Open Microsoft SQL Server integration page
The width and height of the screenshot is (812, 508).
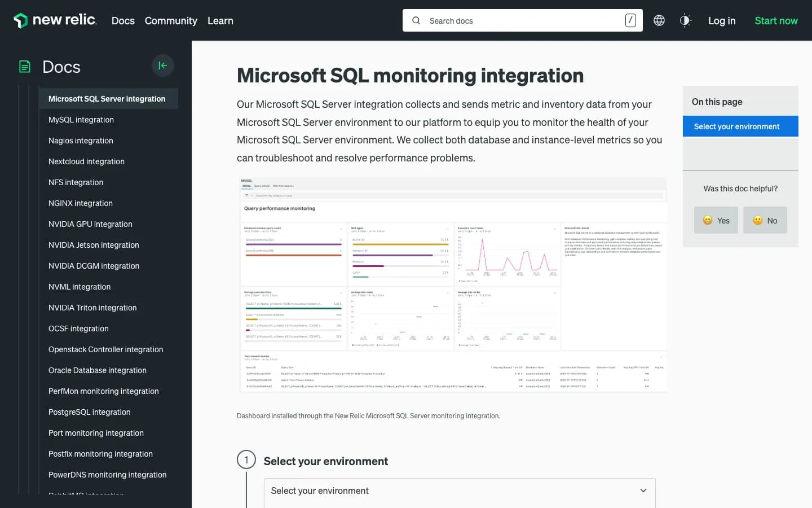pos(108,99)
